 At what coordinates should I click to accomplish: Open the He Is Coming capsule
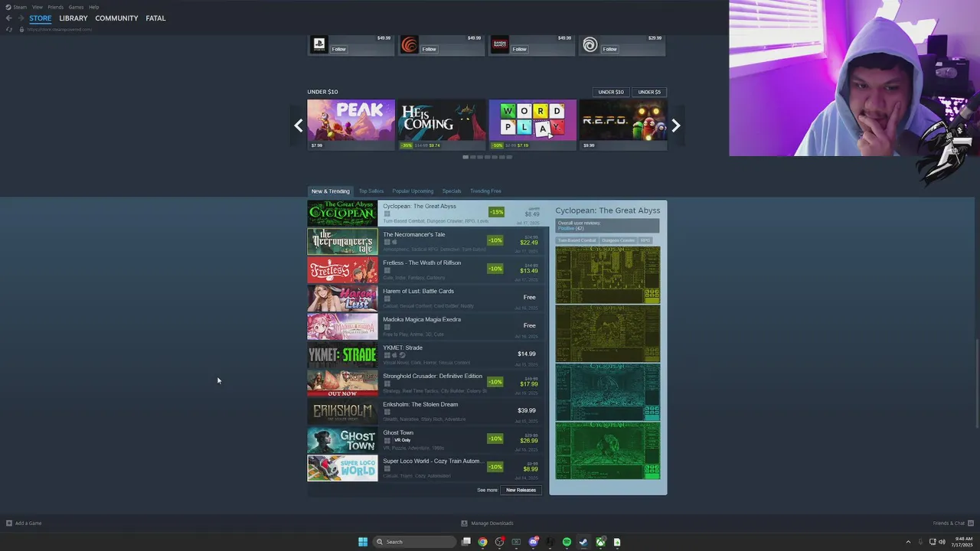(442, 125)
